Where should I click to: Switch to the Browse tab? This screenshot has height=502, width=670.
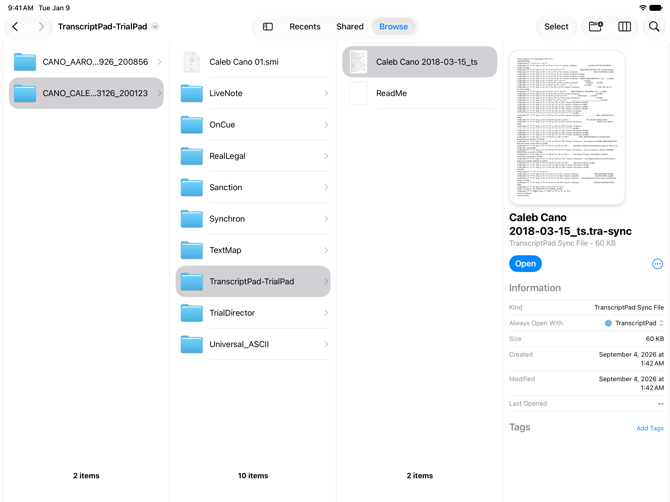[x=394, y=26]
